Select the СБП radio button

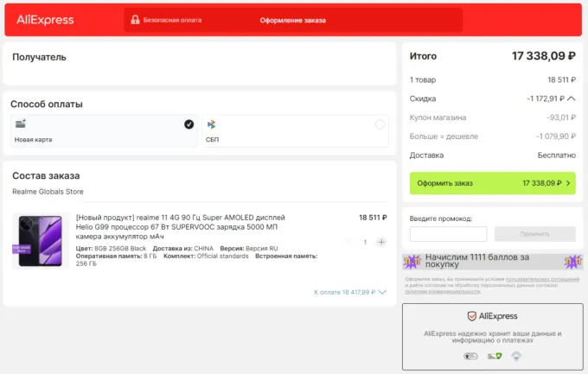click(380, 124)
